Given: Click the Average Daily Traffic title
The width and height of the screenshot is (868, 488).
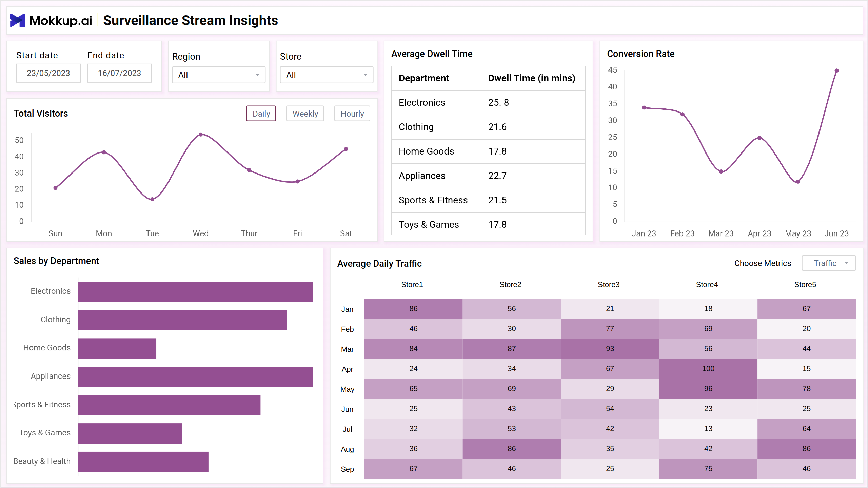Looking at the screenshot, I should [379, 264].
